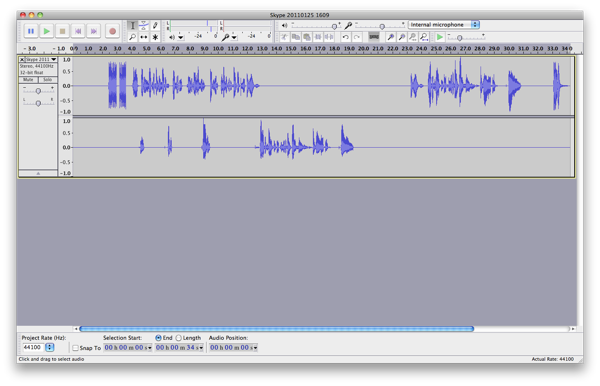Click the Paste icon in edit toolbar
This screenshot has width=600, height=386.
click(307, 37)
